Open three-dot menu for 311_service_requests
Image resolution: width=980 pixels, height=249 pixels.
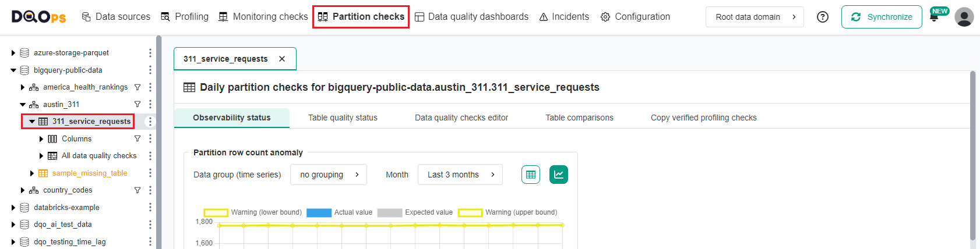[x=150, y=122]
